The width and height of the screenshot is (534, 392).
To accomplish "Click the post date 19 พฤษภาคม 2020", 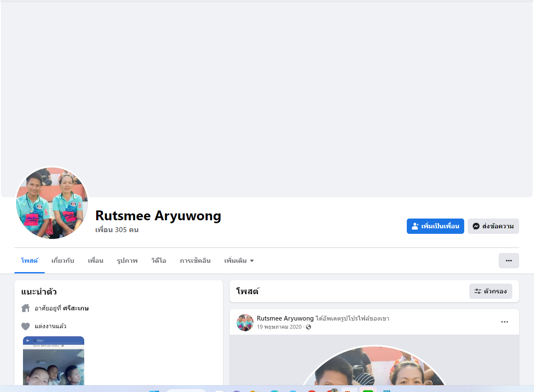I will click(279, 327).
